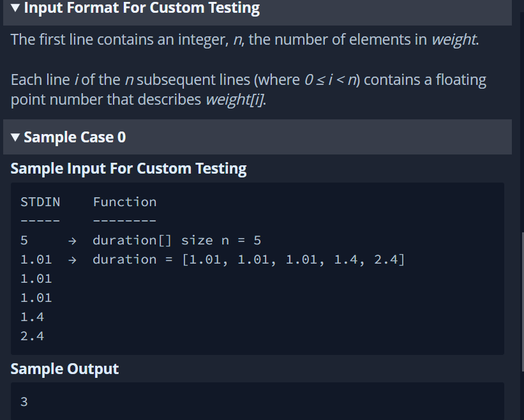Click the vertical scrollbar thumb
Image resolution: width=524 pixels, height=420 pixels.
coord(522,302)
